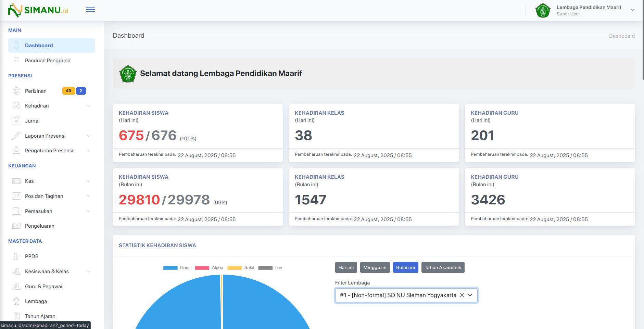Click the Lembaga home icon
The width and height of the screenshot is (644, 329).
tap(16, 301)
